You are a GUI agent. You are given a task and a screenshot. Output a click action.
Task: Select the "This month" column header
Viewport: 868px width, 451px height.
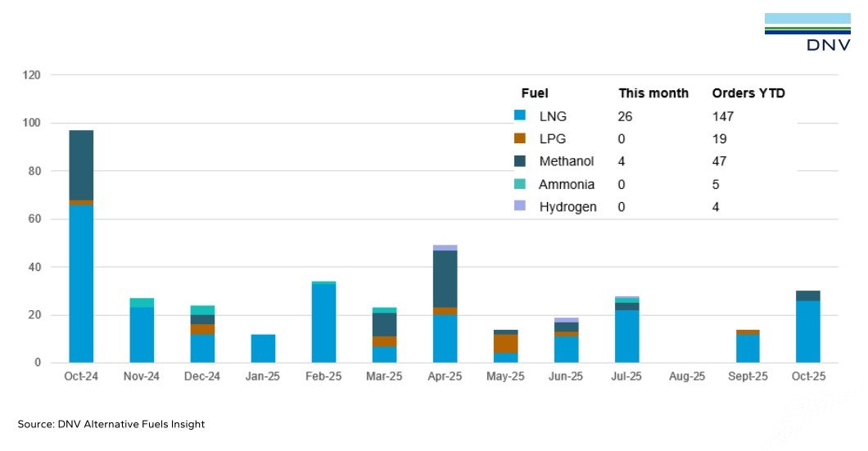(x=653, y=93)
